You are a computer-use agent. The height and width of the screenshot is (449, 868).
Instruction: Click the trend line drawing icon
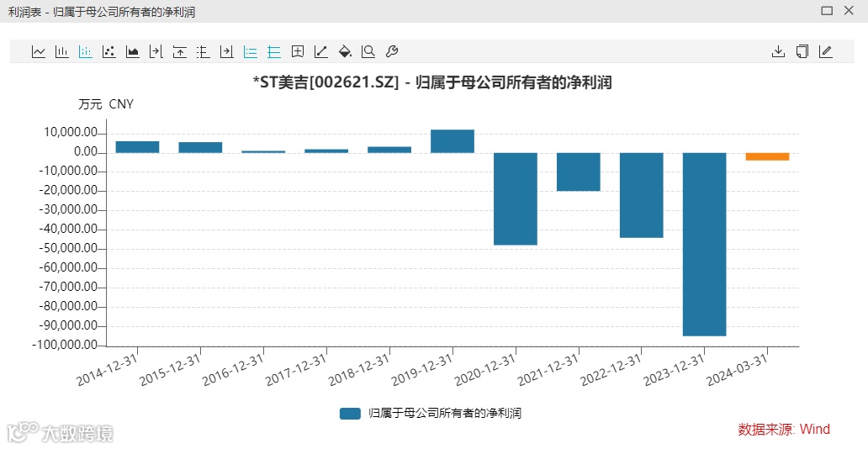point(321,52)
